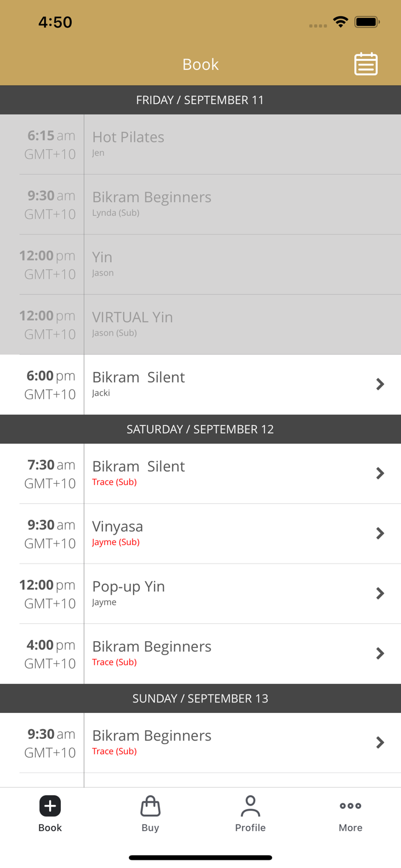Open the Buy shopping bag icon
This screenshot has width=401, height=868.
[x=150, y=806]
